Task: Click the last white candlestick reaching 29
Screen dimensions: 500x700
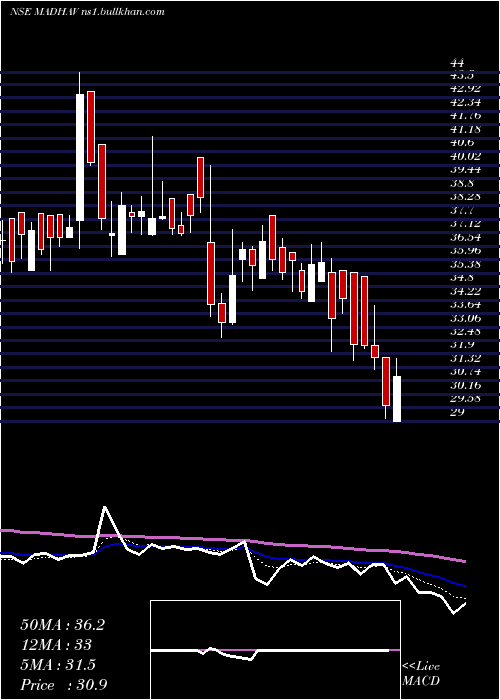Action: [396, 399]
